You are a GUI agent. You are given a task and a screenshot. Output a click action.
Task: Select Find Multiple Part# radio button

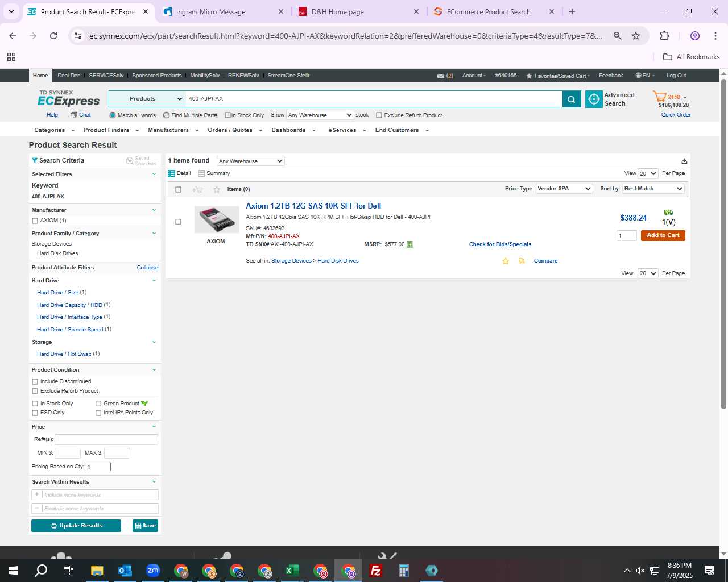pos(166,115)
